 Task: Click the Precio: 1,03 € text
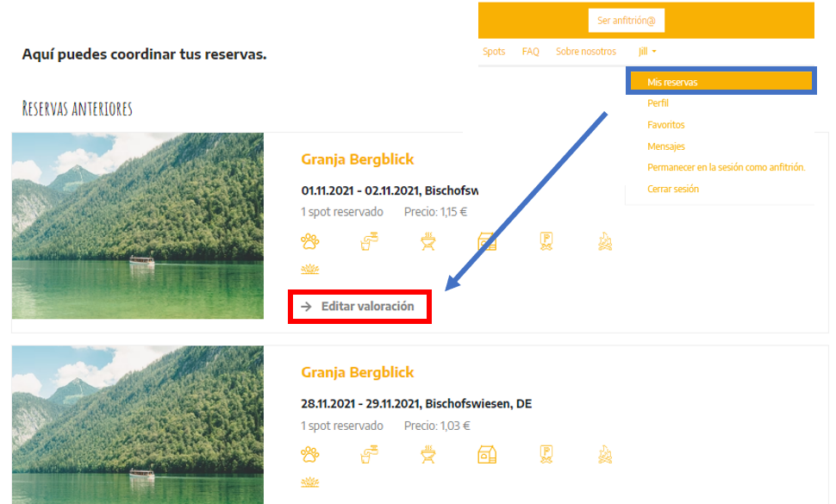(437, 426)
